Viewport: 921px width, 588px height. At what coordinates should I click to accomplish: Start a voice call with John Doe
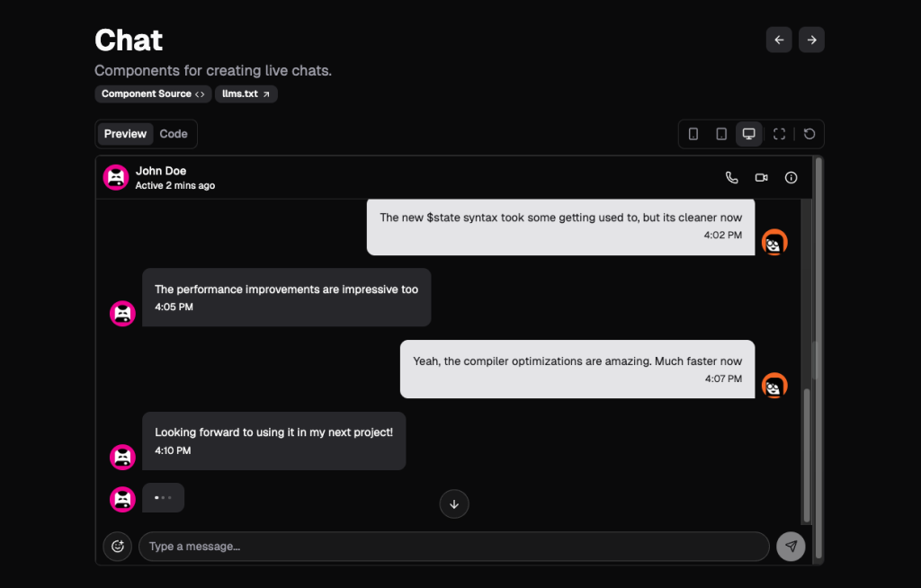click(731, 177)
